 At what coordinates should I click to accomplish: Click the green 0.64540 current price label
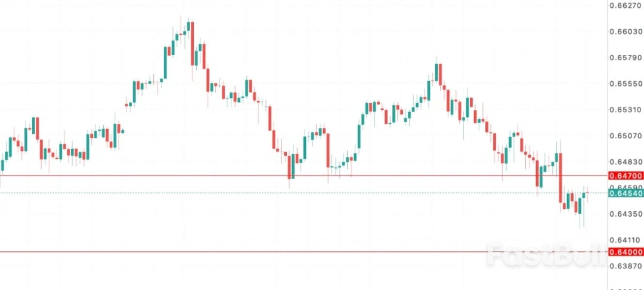[625, 193]
